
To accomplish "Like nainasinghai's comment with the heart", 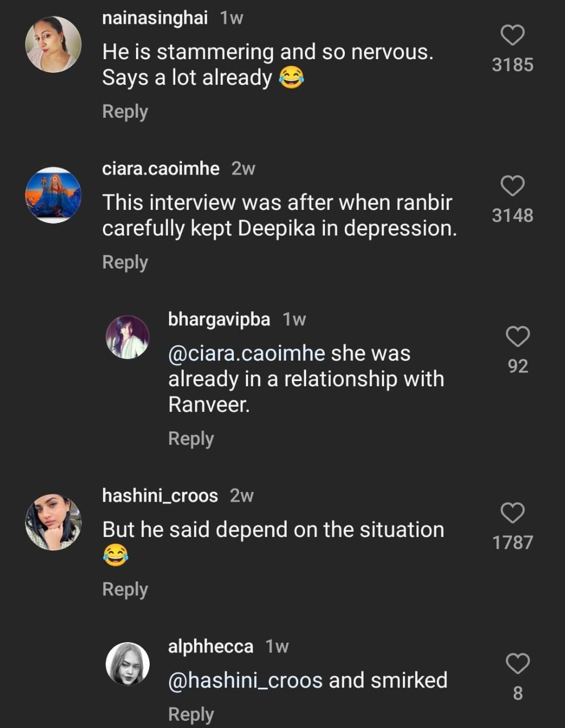I will click(x=512, y=35).
